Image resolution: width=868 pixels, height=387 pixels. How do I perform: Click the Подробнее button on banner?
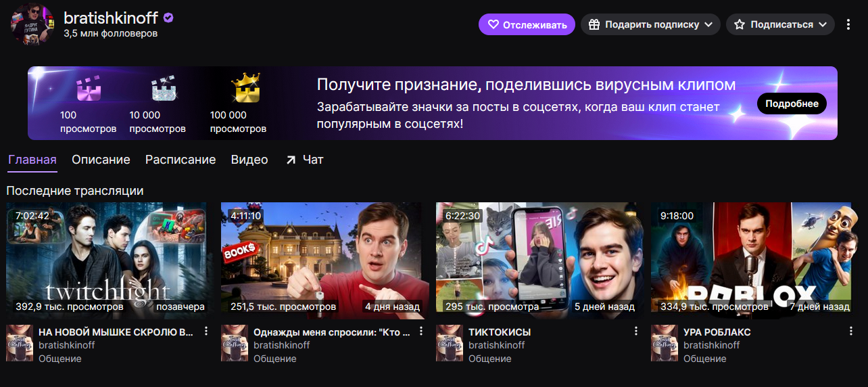[792, 104]
